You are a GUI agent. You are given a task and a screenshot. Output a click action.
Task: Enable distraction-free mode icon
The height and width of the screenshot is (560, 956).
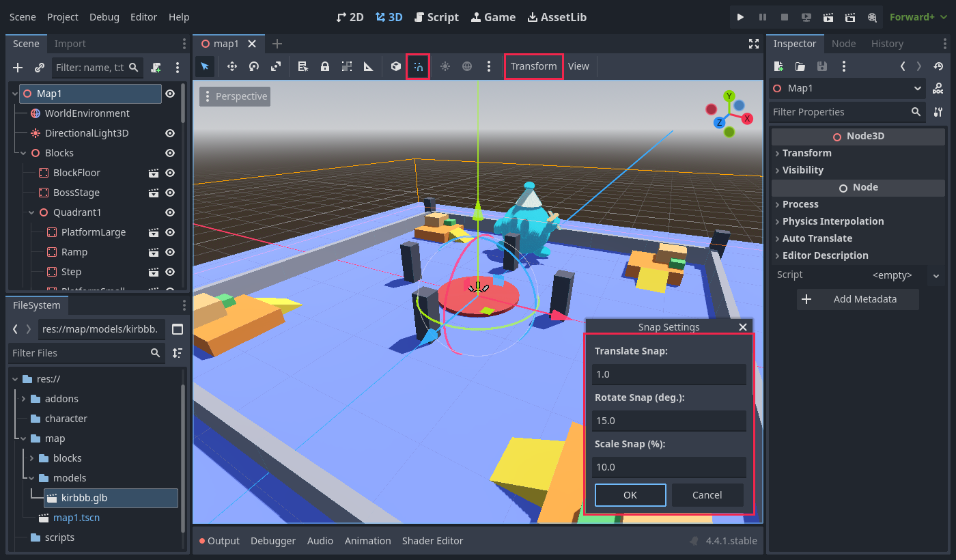tap(754, 44)
